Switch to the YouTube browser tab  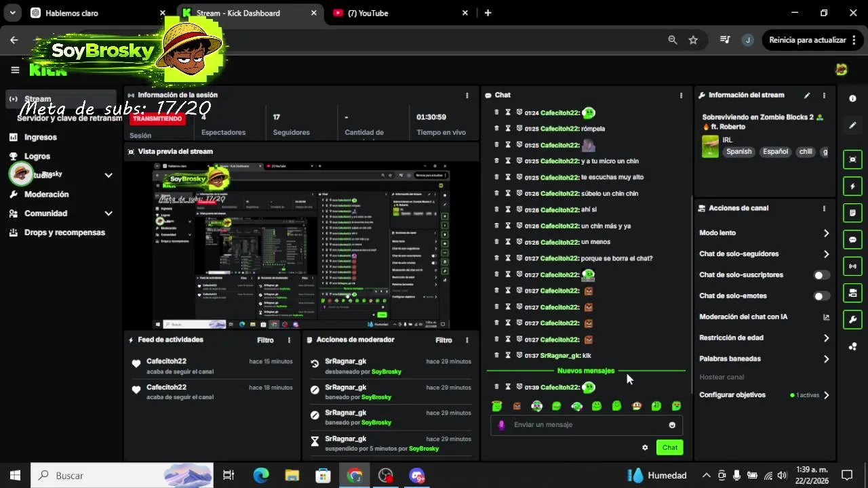pos(400,13)
